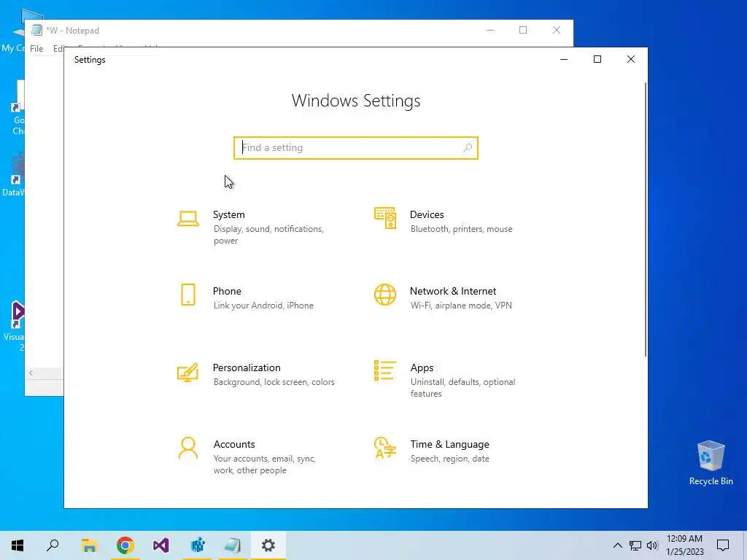
Task: Open the Network & Internet globe icon
Action: pos(385,295)
